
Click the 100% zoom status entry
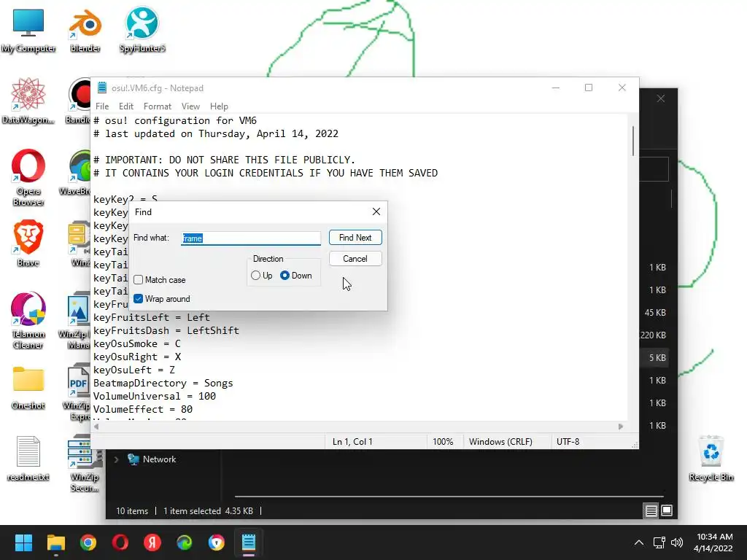pyautogui.click(x=443, y=442)
